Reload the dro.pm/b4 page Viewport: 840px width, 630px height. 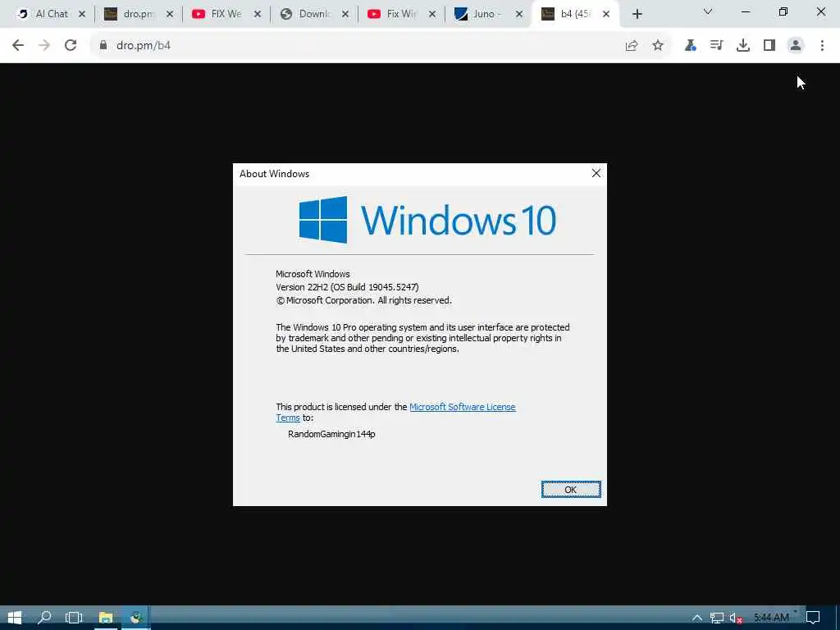71,46
